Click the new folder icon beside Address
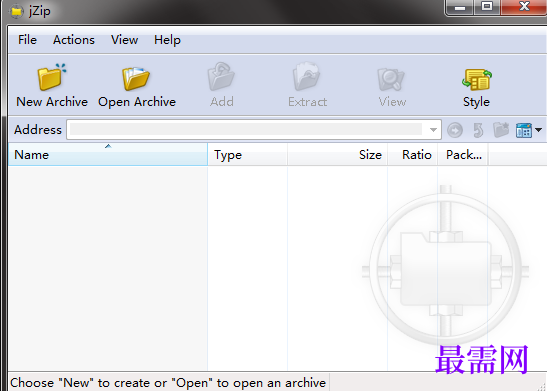 click(501, 130)
